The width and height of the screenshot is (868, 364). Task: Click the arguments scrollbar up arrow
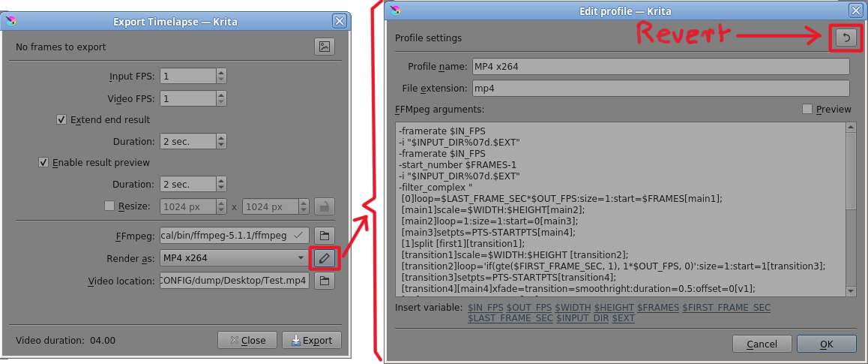coord(852,128)
